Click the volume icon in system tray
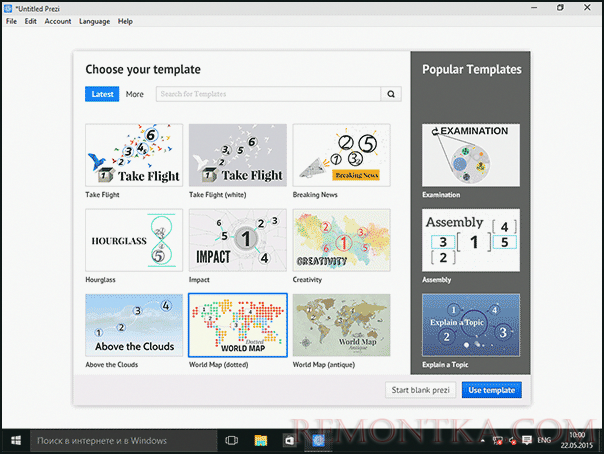 [x=512, y=441]
